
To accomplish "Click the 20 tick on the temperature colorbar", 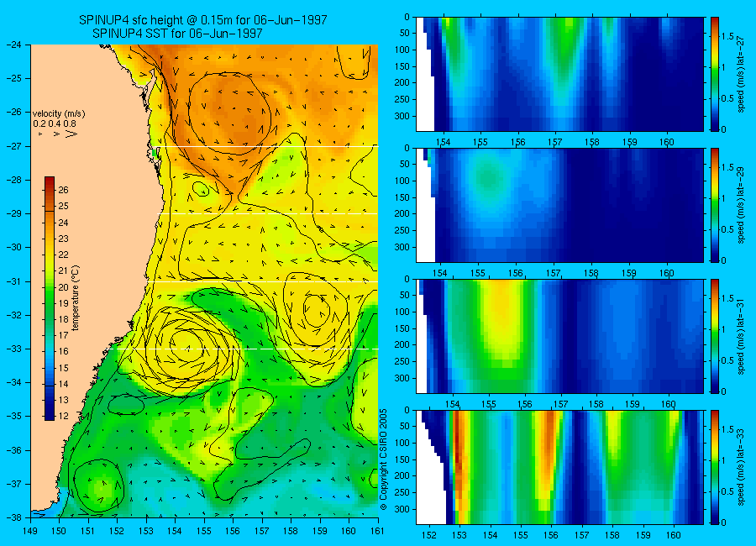I will (63, 287).
